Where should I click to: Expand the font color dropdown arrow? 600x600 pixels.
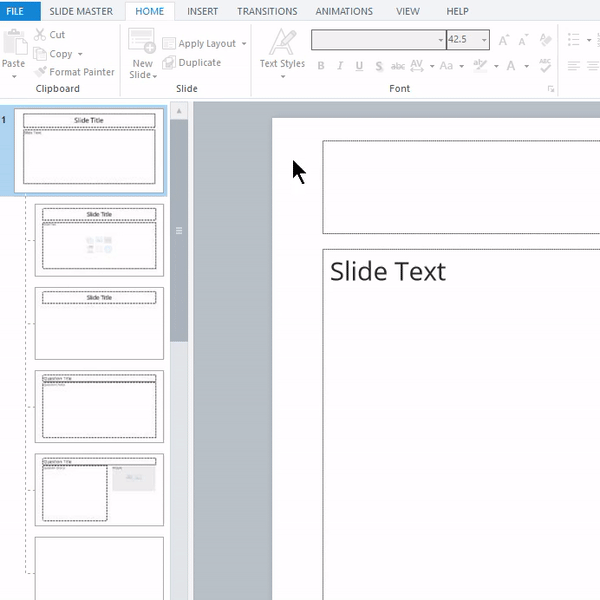click(527, 66)
